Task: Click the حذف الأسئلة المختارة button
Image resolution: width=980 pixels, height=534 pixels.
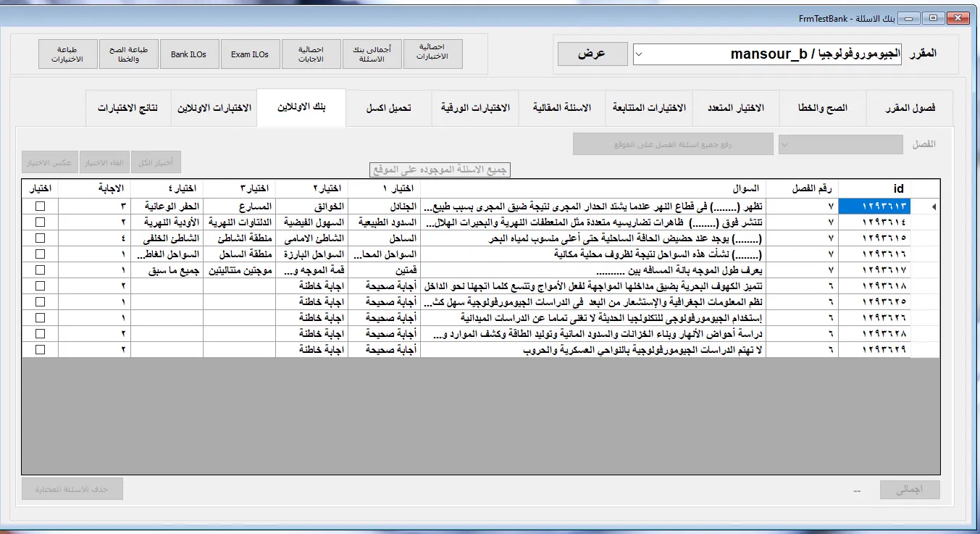Action: (72, 489)
